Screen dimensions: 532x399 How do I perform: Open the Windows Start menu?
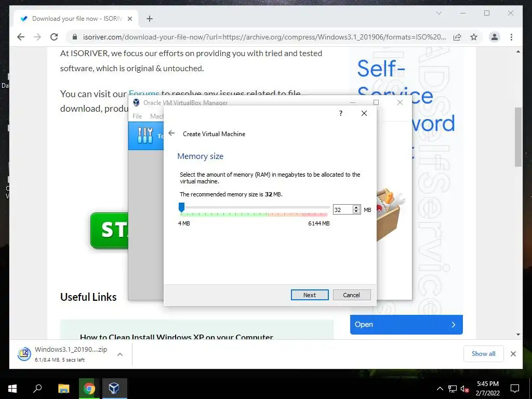click(12, 389)
